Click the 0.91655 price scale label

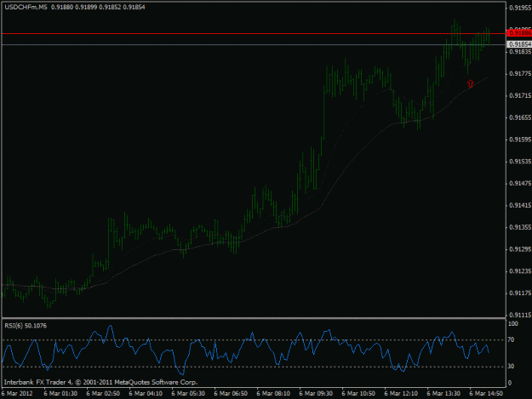tap(520, 117)
